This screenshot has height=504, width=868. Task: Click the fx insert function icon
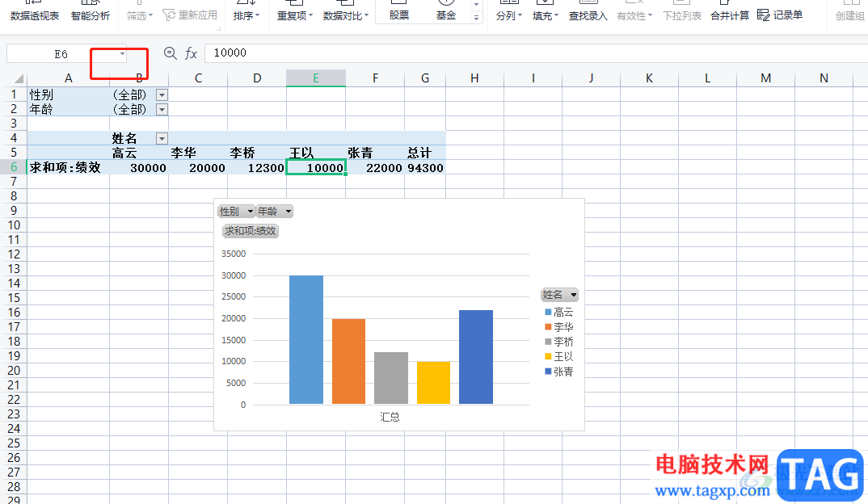tap(191, 53)
